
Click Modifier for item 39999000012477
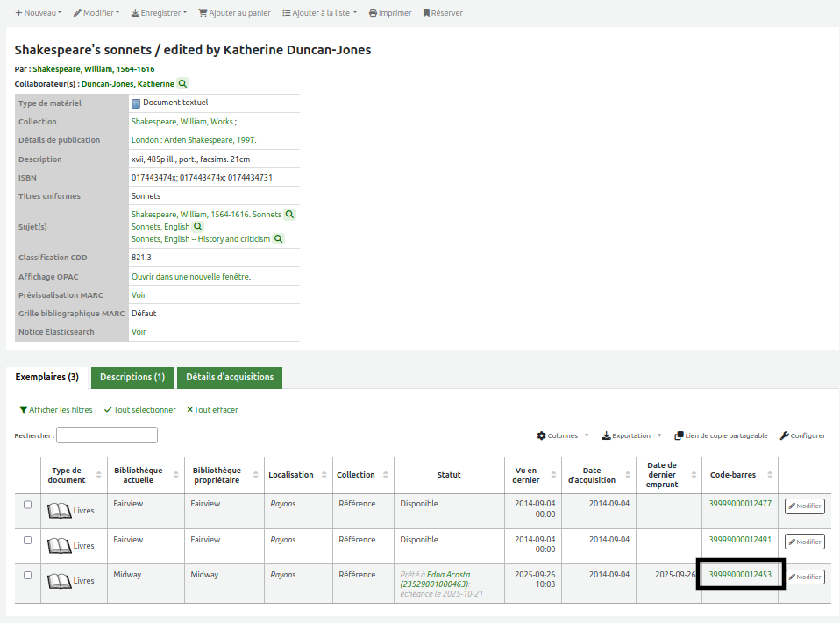805,506
